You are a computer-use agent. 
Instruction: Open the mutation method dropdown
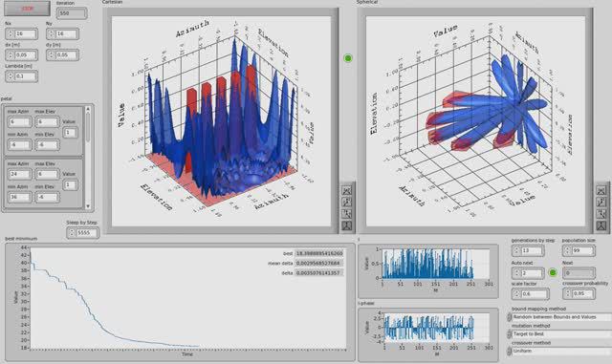click(561, 334)
